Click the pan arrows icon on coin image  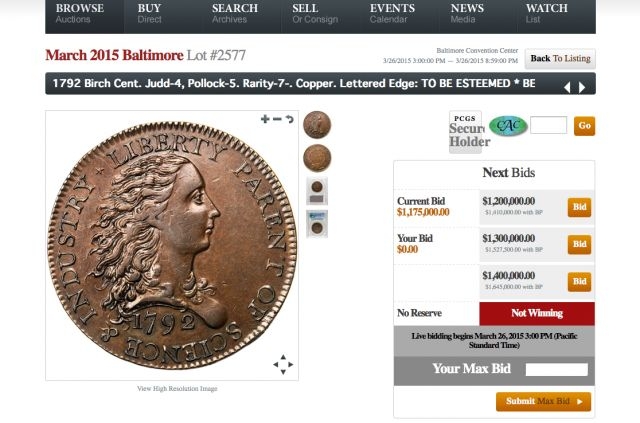click(x=283, y=364)
